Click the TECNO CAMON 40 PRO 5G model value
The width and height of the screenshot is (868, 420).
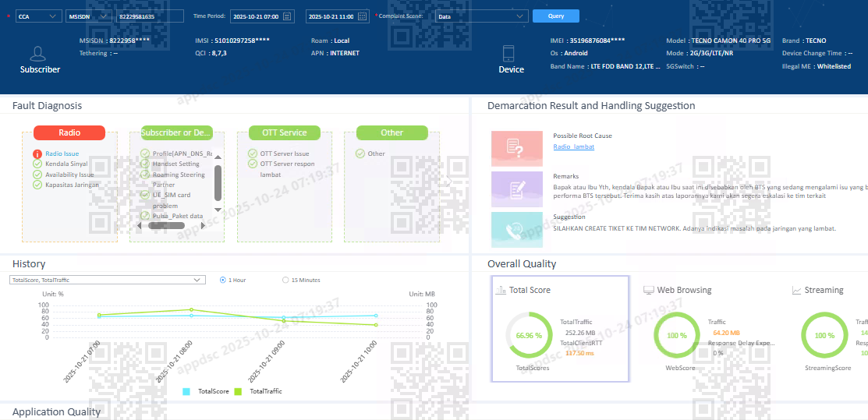[731, 41]
